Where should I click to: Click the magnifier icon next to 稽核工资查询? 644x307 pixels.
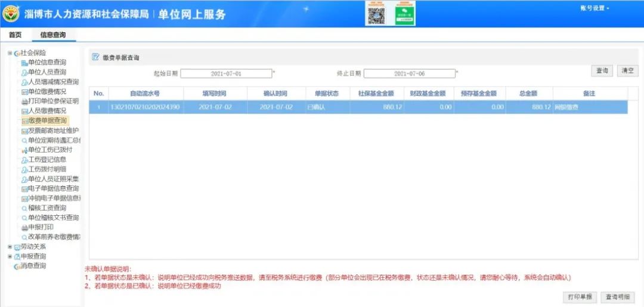click(24, 208)
